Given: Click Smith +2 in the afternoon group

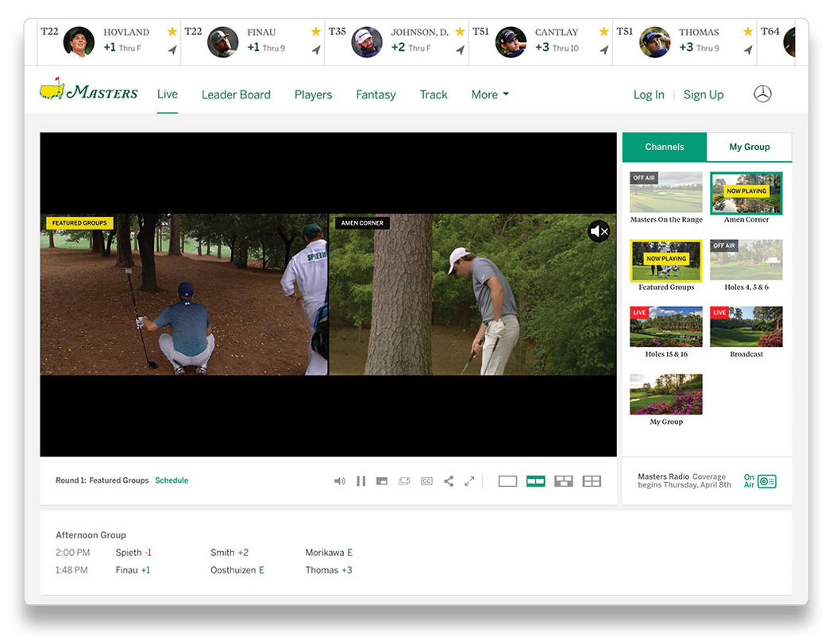Looking at the screenshot, I should coord(229,553).
